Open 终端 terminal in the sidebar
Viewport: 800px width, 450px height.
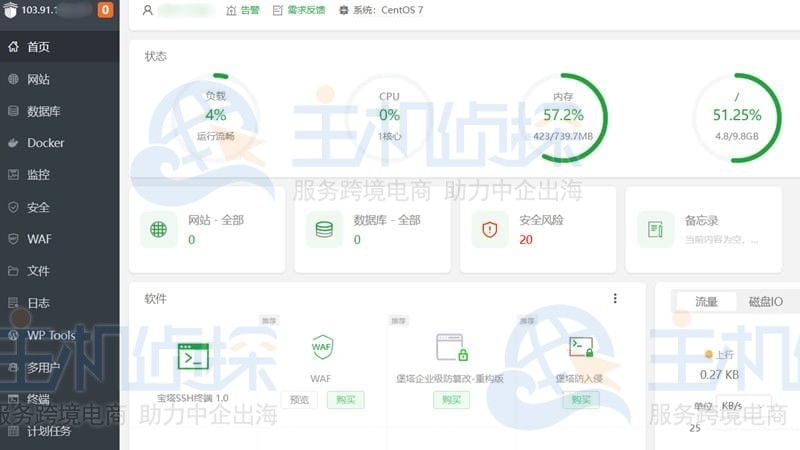[60, 399]
